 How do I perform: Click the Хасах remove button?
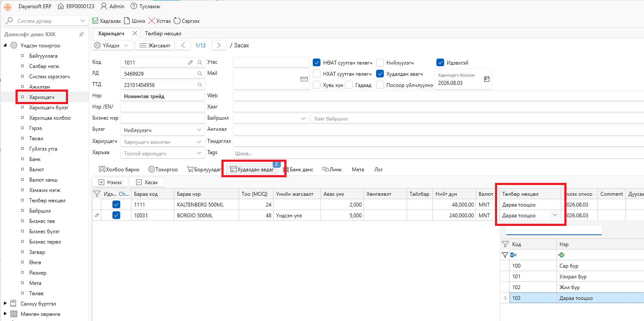point(147,182)
